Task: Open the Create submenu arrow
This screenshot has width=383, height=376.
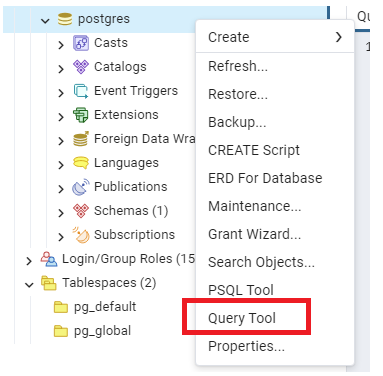Action: (339, 37)
